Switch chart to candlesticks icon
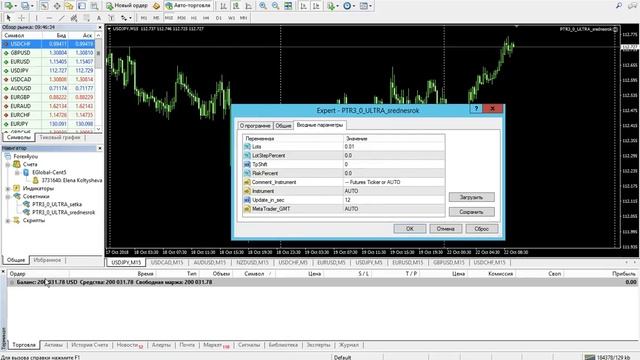Viewport: 640px width, 360px height. coord(236,6)
